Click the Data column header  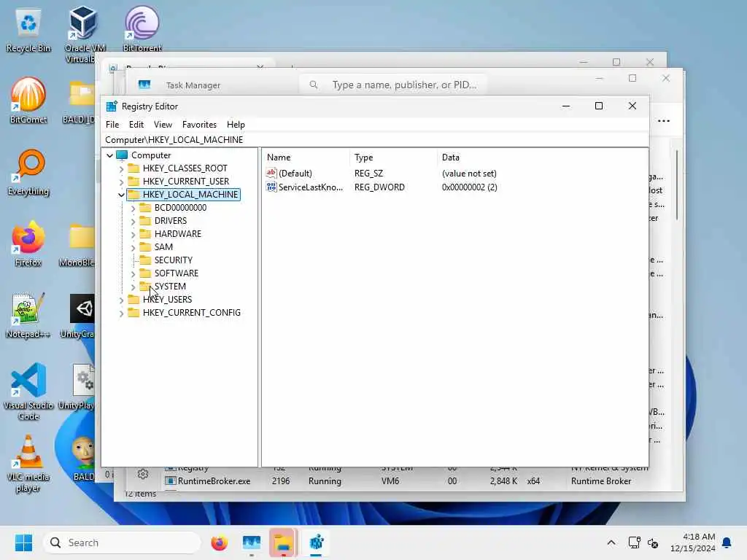[542, 157]
